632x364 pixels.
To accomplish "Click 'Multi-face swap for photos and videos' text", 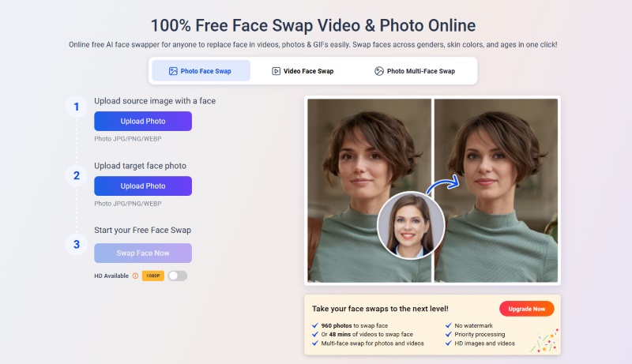I will point(372,343).
